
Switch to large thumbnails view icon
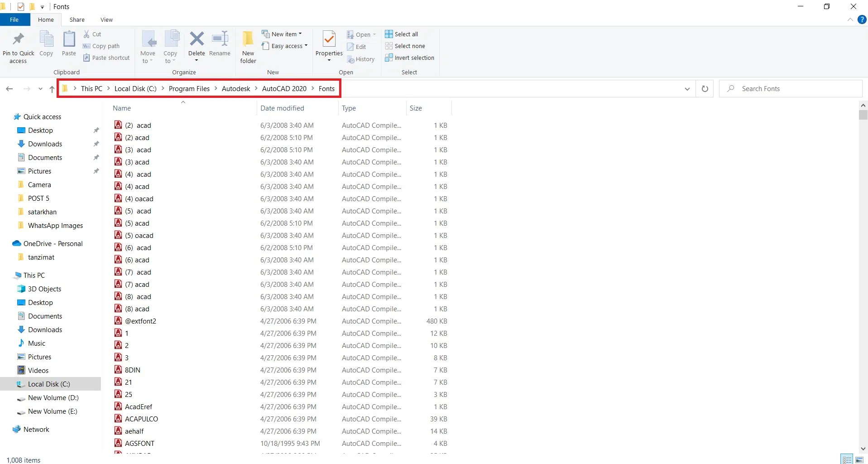[859, 460]
